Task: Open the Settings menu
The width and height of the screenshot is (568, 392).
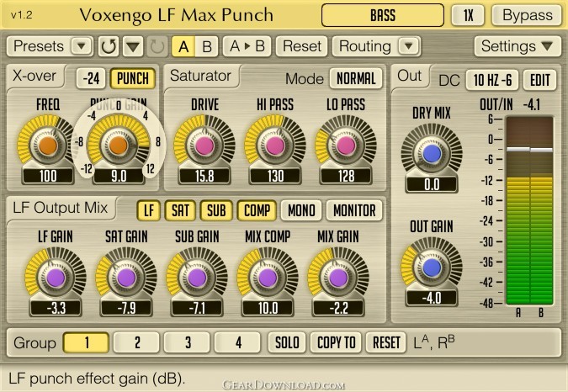Action: [518, 46]
